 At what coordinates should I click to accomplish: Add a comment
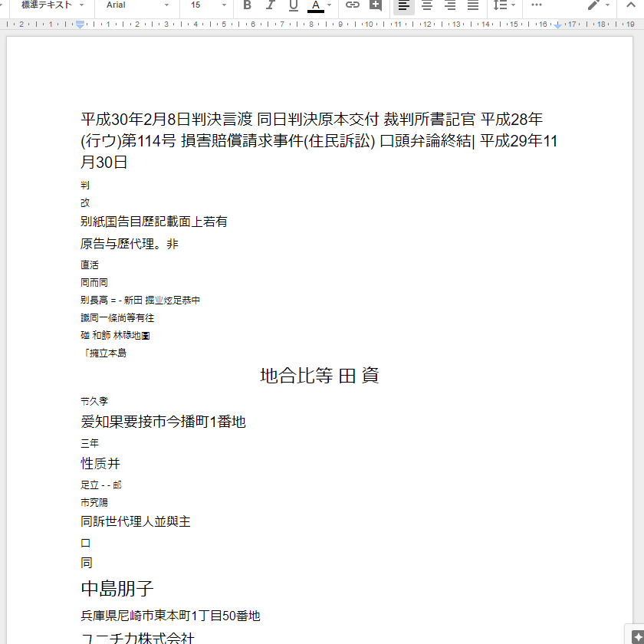(x=376, y=5)
